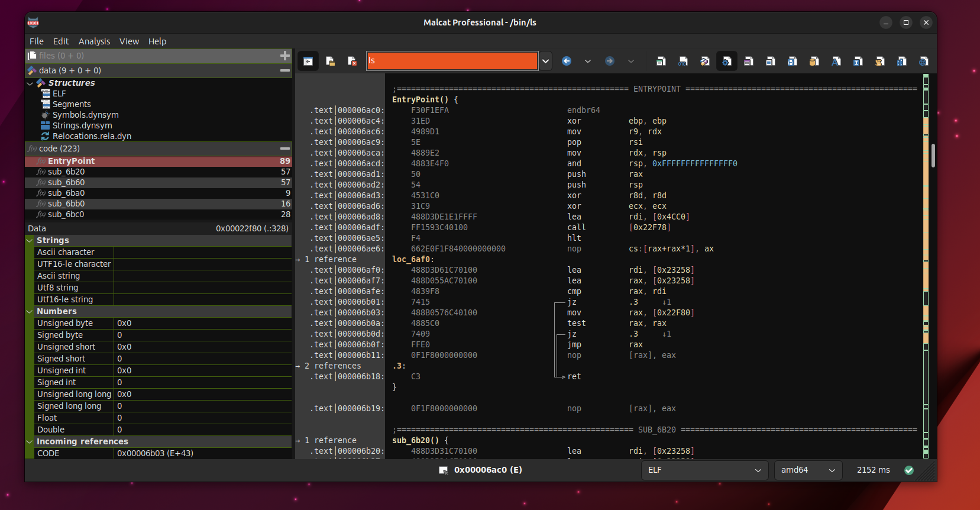
Task: Select function sub_6b20 in code list
Action: [x=159, y=172]
